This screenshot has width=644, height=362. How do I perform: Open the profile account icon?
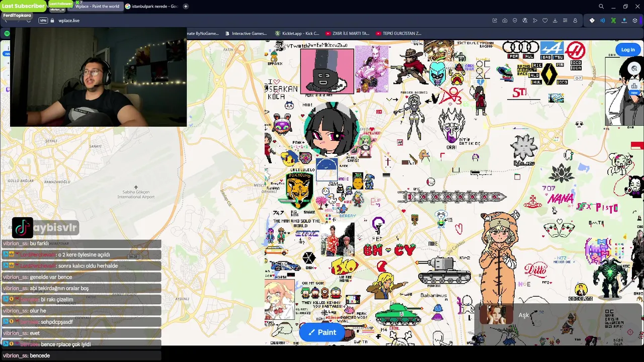pos(575,21)
